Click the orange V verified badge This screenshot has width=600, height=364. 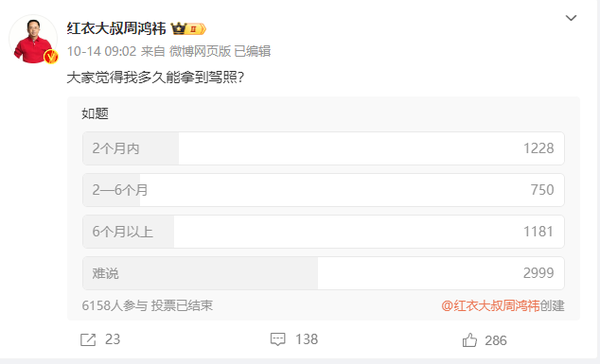pos(51,57)
